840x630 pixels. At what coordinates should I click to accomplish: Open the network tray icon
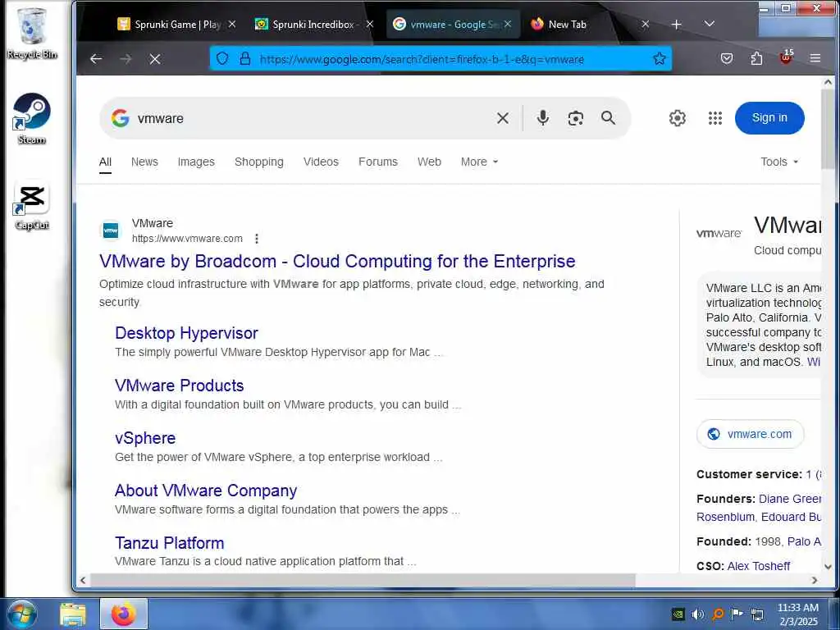click(x=757, y=614)
